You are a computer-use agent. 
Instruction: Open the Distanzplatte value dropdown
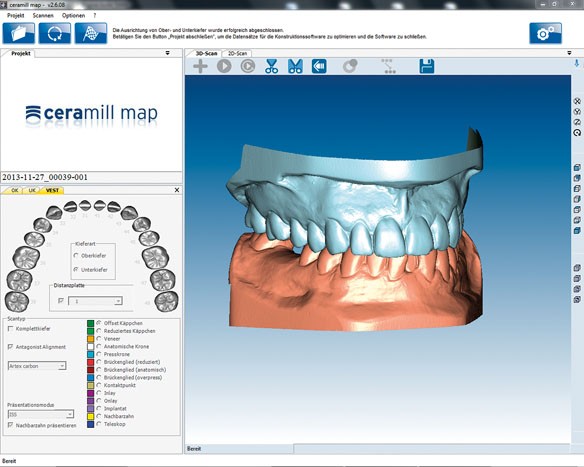[x=118, y=301]
